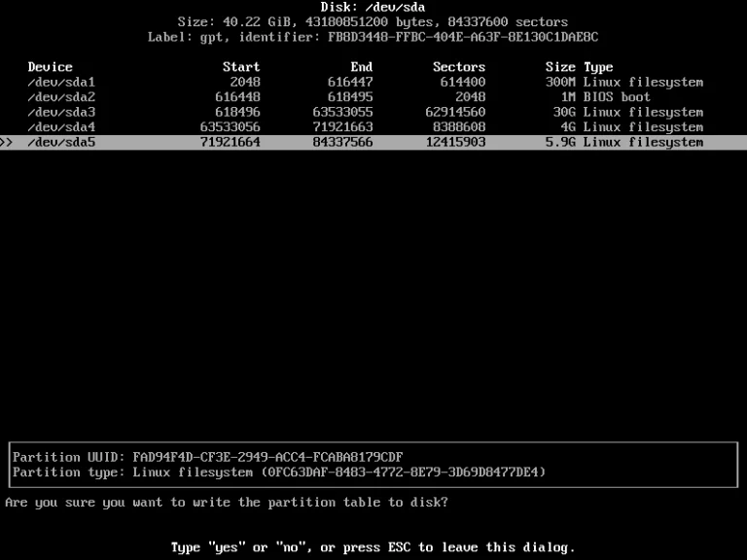
Task: Click end sector value 84337566
Action: click(342, 142)
